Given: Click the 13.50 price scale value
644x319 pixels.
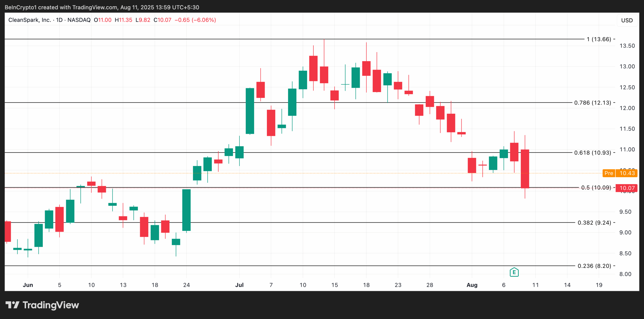Looking at the screenshot, I should pos(627,46).
